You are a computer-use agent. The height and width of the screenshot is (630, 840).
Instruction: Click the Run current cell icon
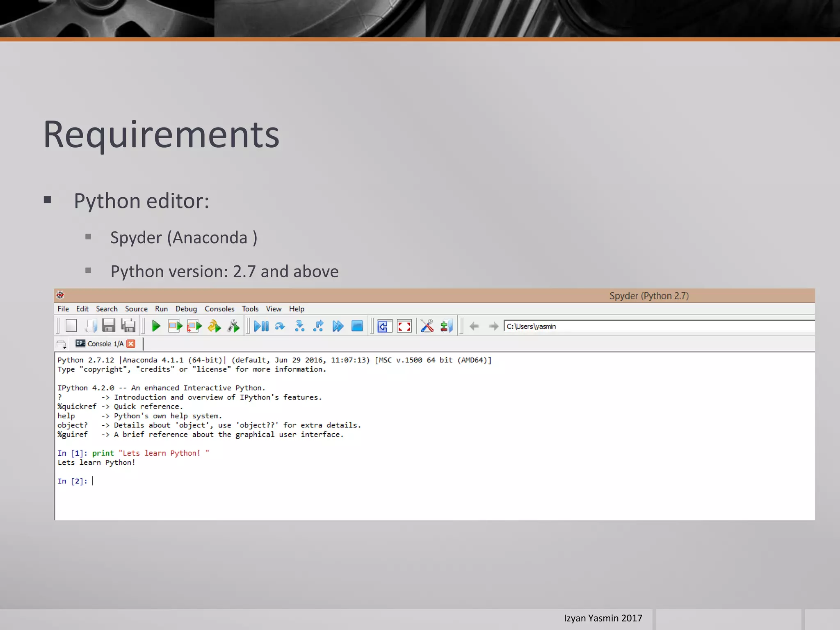tap(175, 326)
